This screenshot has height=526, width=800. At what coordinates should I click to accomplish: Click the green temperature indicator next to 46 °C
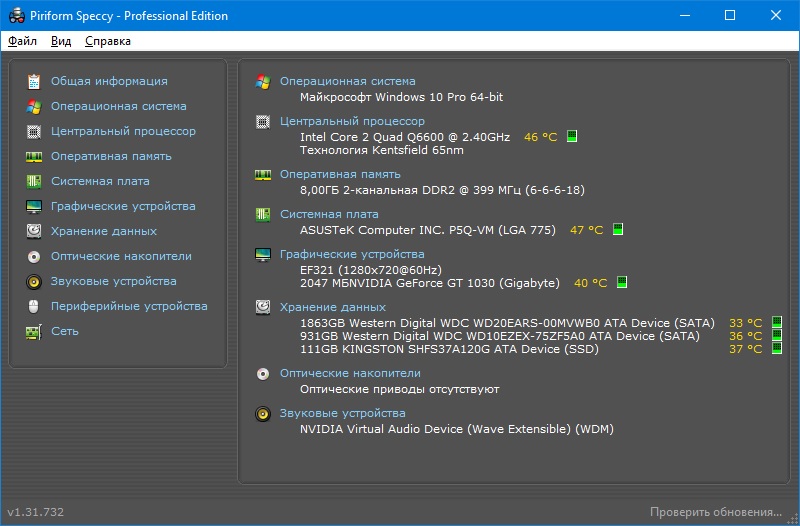click(x=572, y=136)
